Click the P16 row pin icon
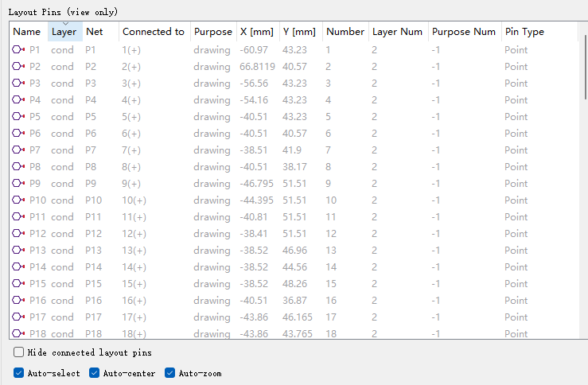This screenshot has width=588, height=385. tap(19, 301)
